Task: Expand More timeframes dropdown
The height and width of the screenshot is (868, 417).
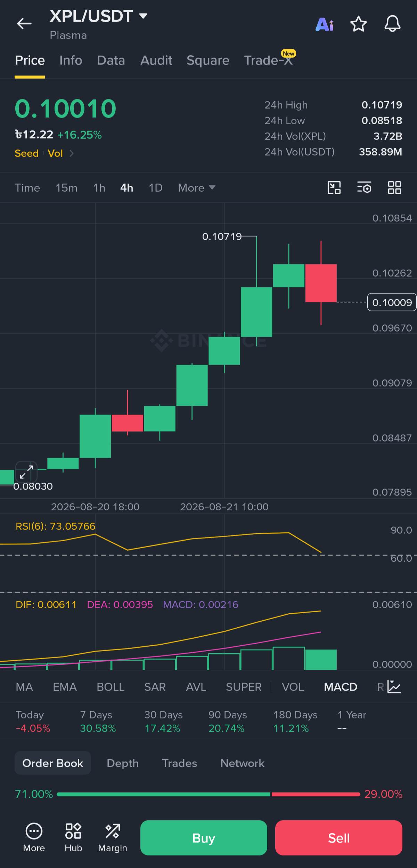Action: click(197, 188)
